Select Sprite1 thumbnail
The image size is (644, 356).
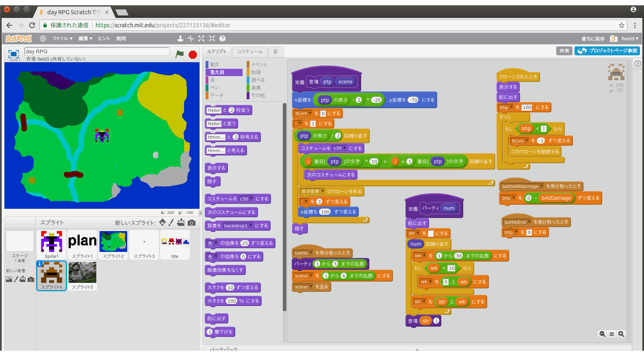click(52, 245)
